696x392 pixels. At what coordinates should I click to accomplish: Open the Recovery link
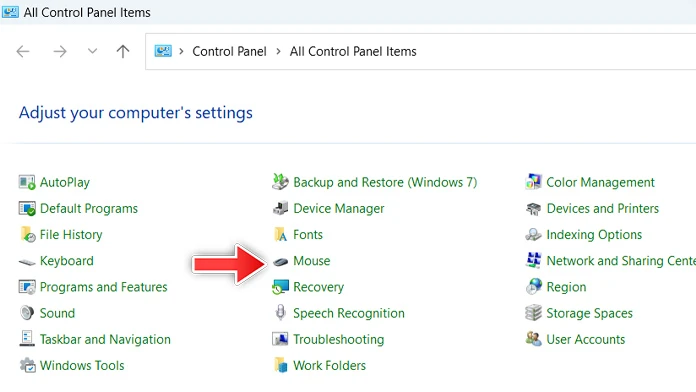point(319,287)
